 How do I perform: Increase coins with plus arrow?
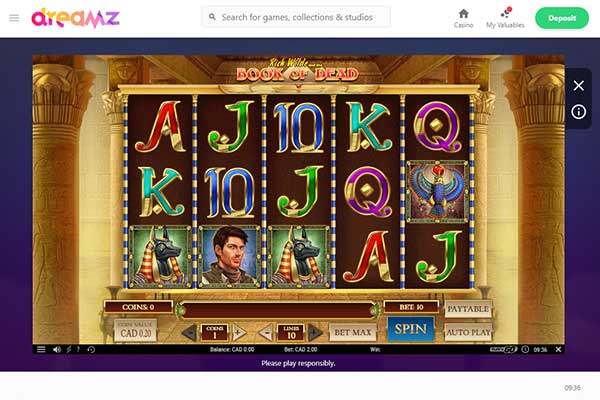pyautogui.click(x=238, y=332)
